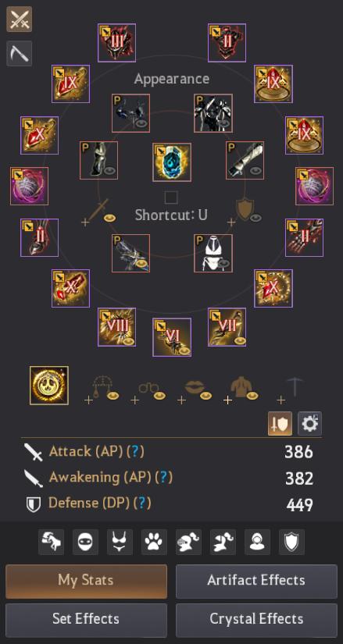Click the awakening weapon slot marked VI
Image resolution: width=343 pixels, height=644 pixels.
pyautogui.click(x=172, y=337)
